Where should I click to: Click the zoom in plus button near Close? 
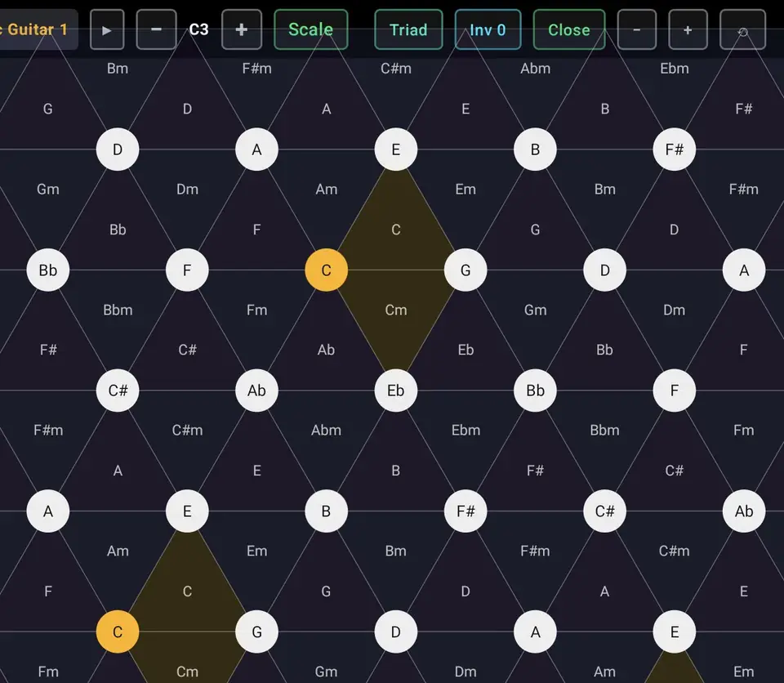tap(688, 29)
